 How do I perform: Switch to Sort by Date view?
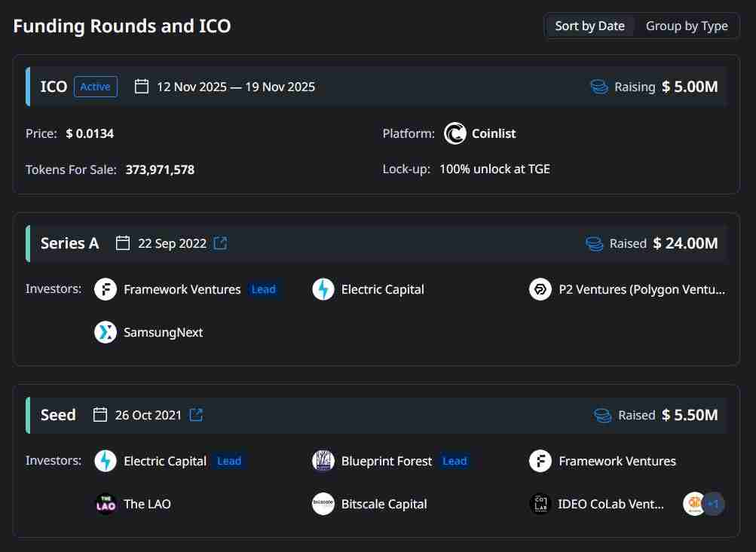[589, 26]
